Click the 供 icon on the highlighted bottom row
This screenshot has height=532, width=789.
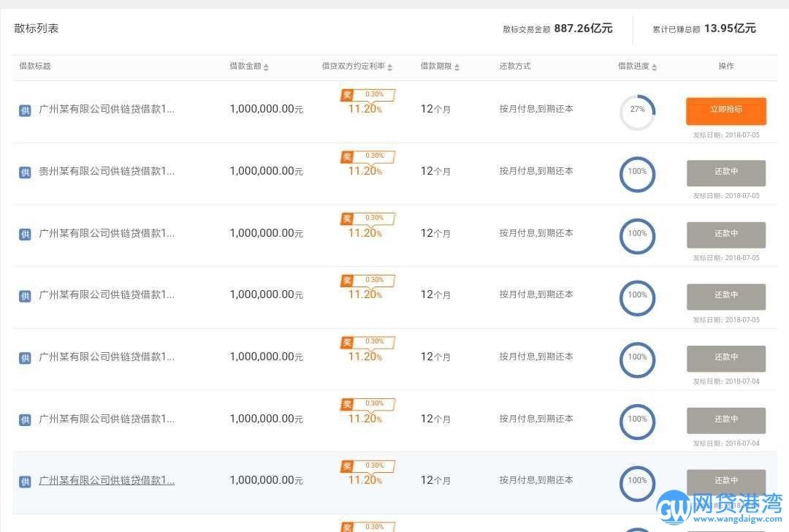(x=24, y=480)
